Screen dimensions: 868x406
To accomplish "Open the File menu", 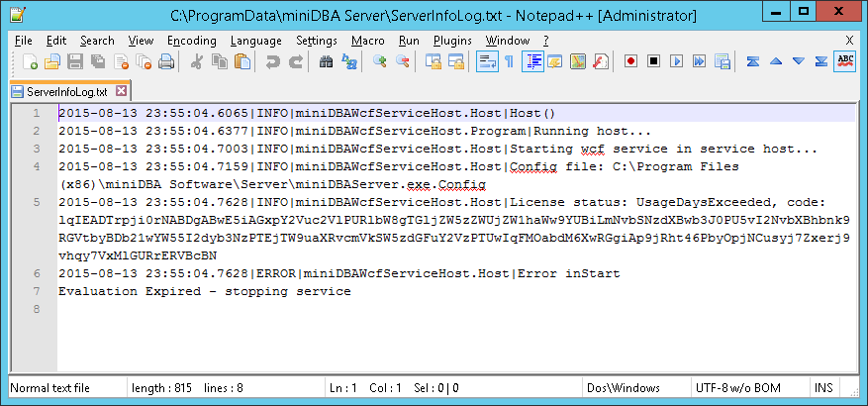I will 23,41.
